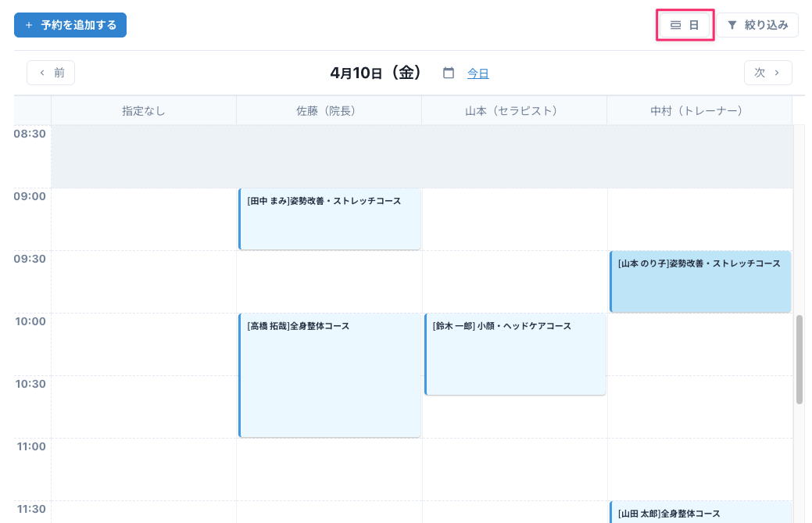Open 田中 まみ stretch course appointment
This screenshot has width=812, height=523.
tap(329, 219)
